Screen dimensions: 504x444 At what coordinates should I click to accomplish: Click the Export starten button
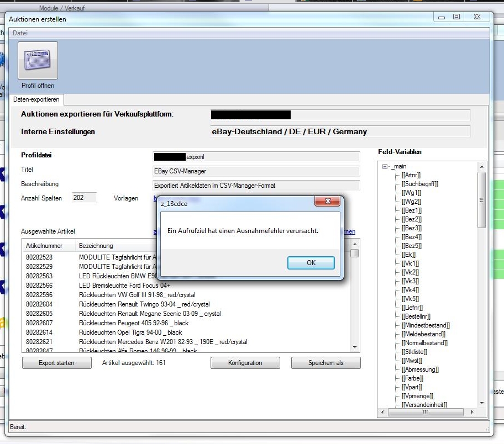click(x=56, y=363)
